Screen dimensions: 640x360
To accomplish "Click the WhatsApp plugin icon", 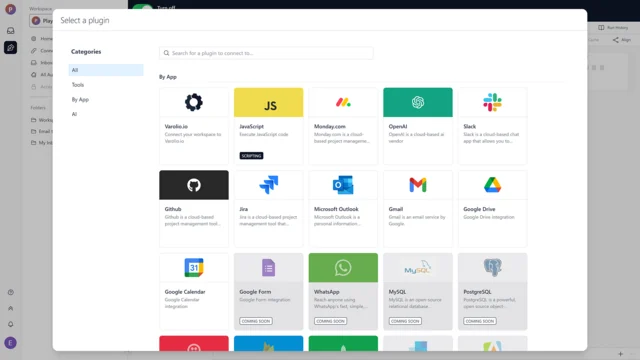I will [343, 268].
